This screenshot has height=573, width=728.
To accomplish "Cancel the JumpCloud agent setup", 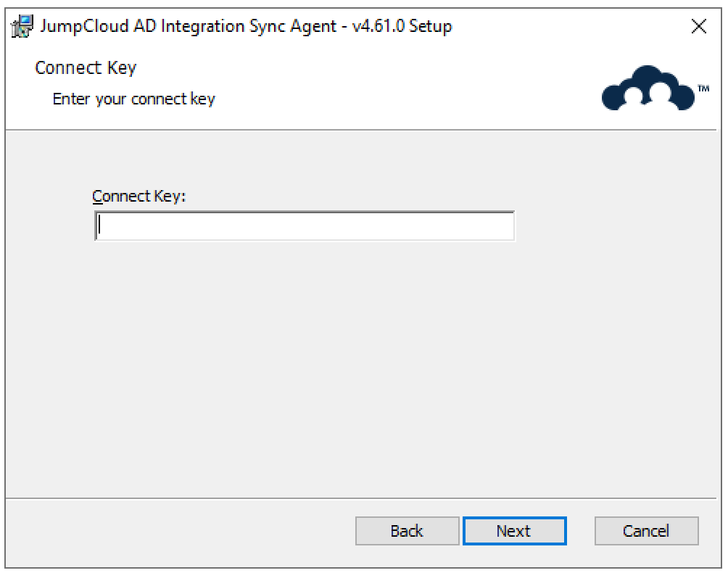I will tap(646, 531).
